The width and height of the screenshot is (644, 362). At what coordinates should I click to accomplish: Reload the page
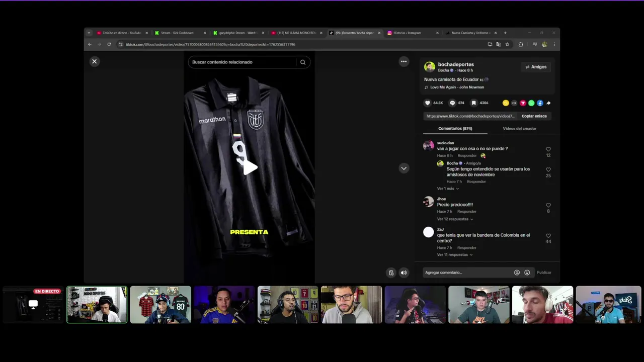click(109, 45)
